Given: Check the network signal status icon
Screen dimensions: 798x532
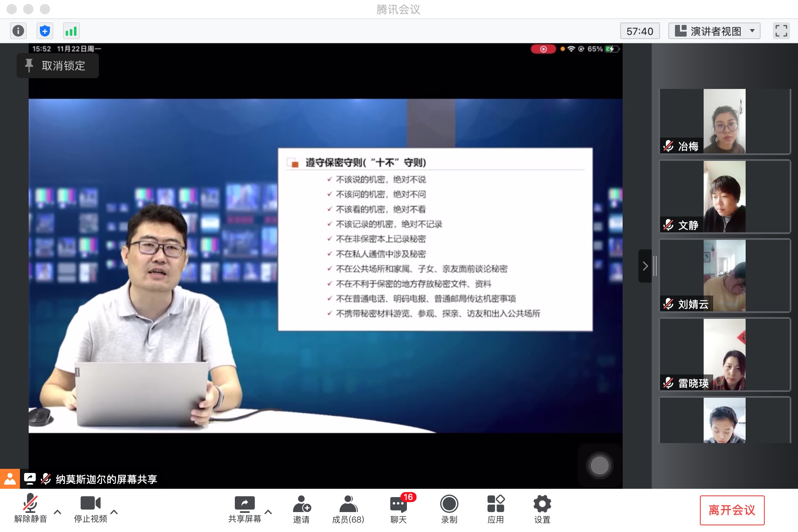Looking at the screenshot, I should pos(71,31).
